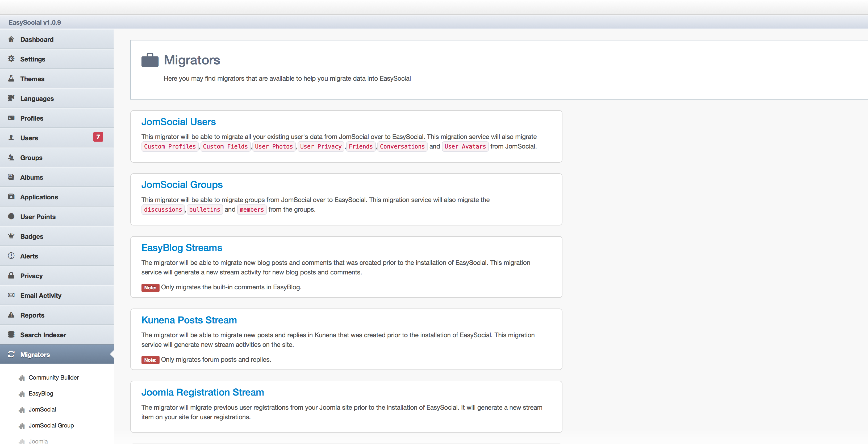Image resolution: width=868 pixels, height=444 pixels.
Task: Click the Community Builder puzzle icon
Action: coord(22,378)
